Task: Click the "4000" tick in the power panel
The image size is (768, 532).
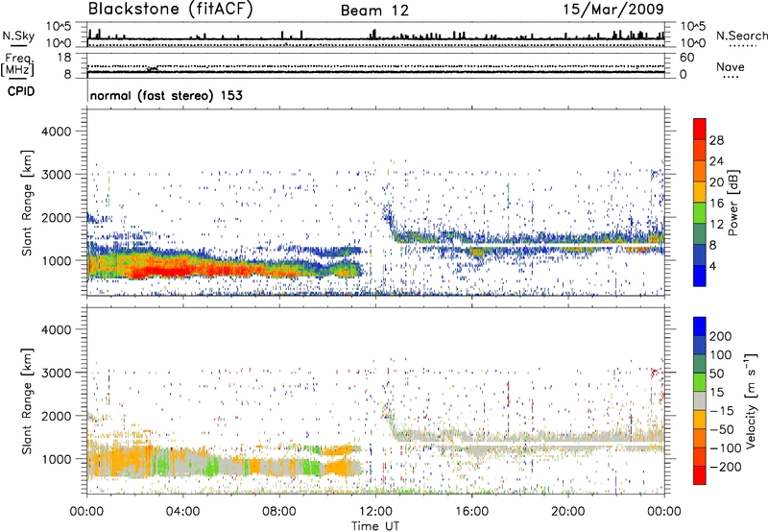Action: [x=57, y=132]
